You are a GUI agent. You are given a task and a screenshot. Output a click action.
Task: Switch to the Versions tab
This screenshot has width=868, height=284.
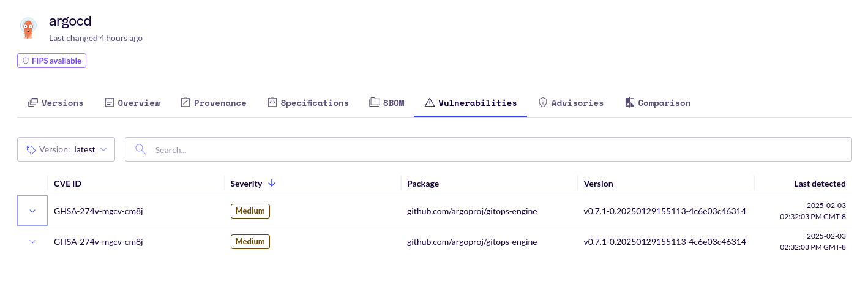pyautogui.click(x=56, y=103)
